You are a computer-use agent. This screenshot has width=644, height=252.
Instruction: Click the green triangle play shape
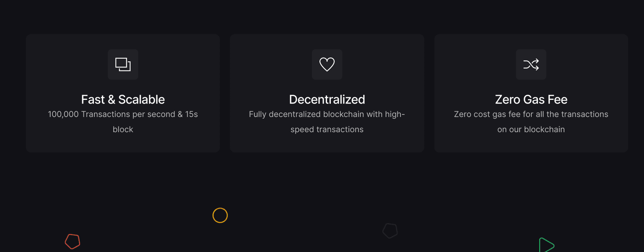[546, 245]
